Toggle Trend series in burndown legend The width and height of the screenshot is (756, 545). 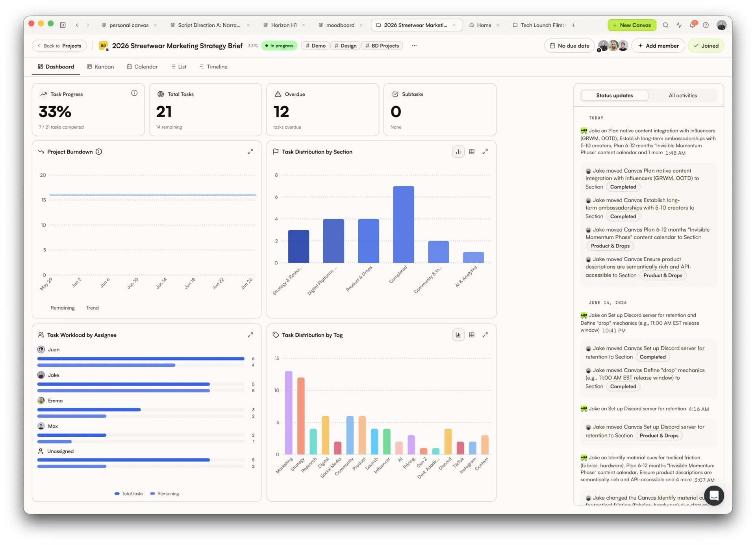(92, 308)
